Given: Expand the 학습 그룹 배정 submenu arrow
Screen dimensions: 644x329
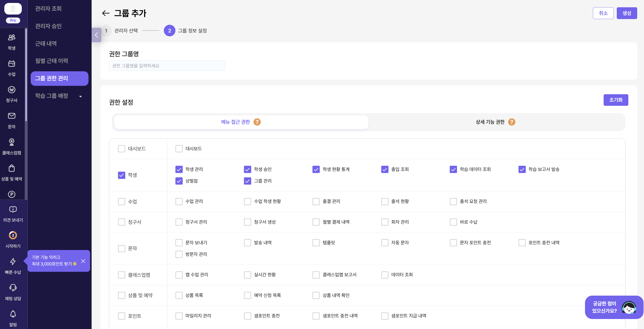Looking at the screenshot, I should pos(81,96).
